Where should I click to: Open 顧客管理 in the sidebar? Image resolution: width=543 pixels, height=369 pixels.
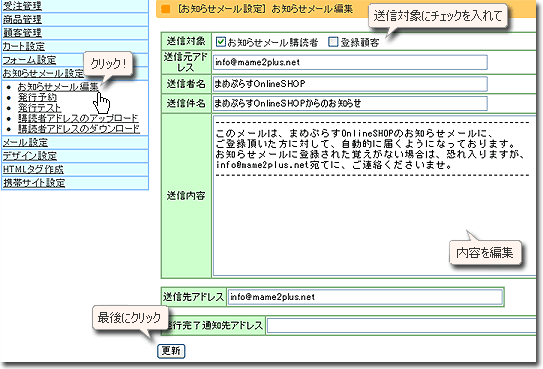click(22, 33)
